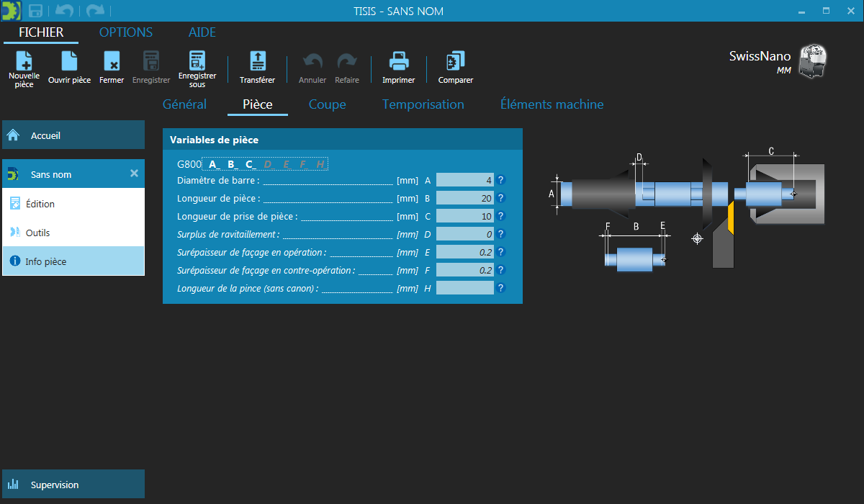
Task: Click the Fermer toolbar icon
Action: click(112, 62)
